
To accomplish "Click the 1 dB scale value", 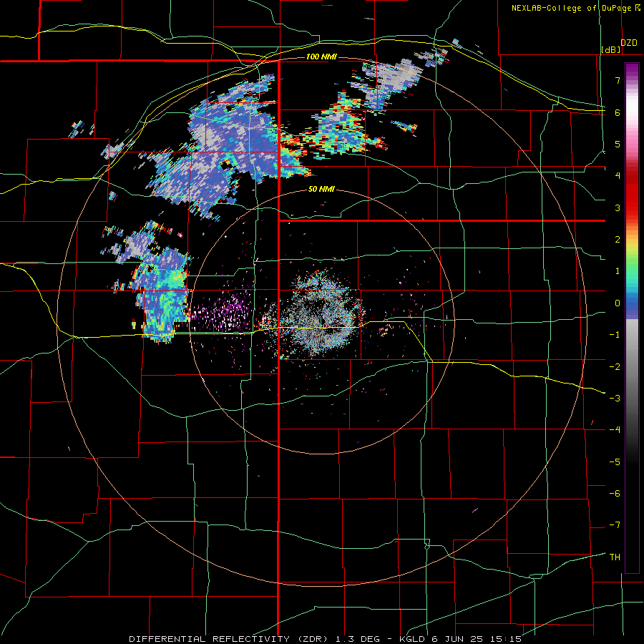I will (618, 271).
